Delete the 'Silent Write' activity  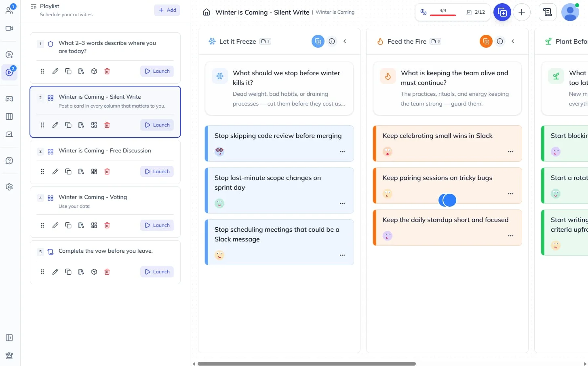coord(107,125)
